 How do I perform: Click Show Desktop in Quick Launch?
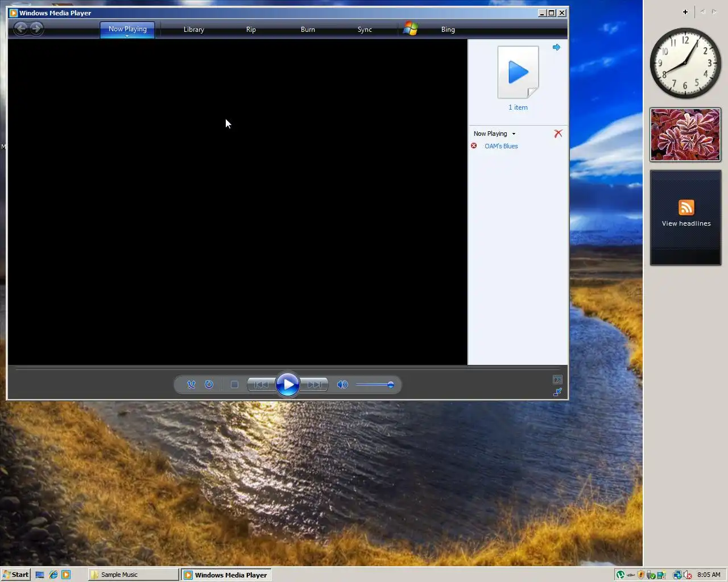click(x=40, y=575)
